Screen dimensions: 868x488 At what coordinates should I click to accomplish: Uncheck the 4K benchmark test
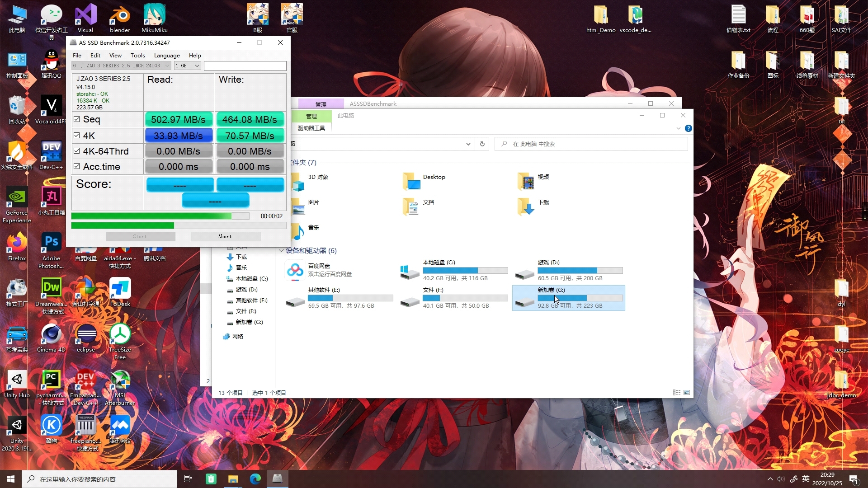[x=77, y=136]
